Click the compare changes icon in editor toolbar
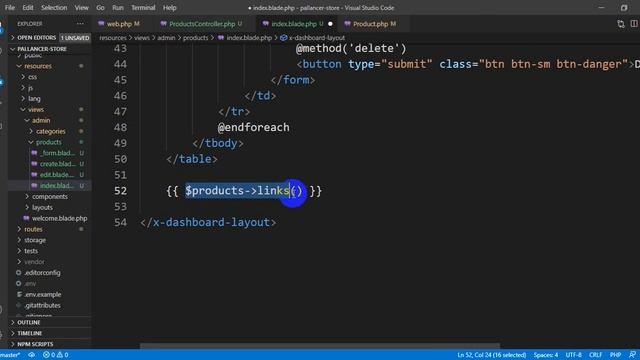Viewport: 640px width, 360px height. (x=621, y=24)
